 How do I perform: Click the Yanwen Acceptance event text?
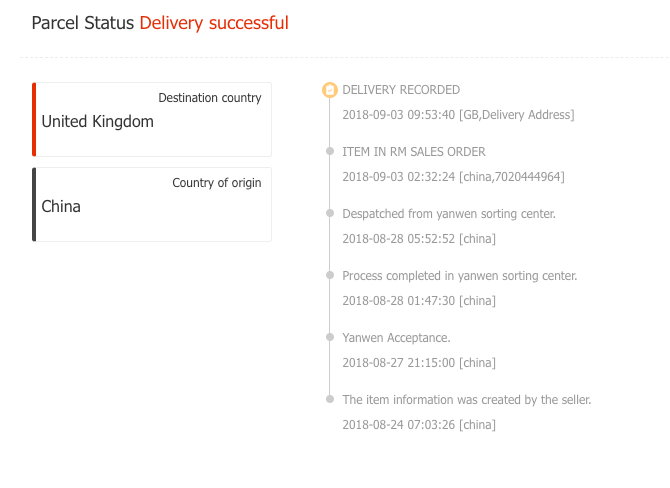click(x=396, y=338)
